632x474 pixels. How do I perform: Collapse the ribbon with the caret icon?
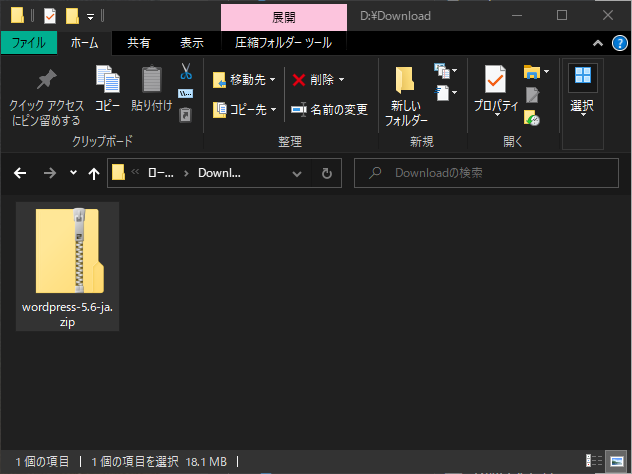point(598,43)
